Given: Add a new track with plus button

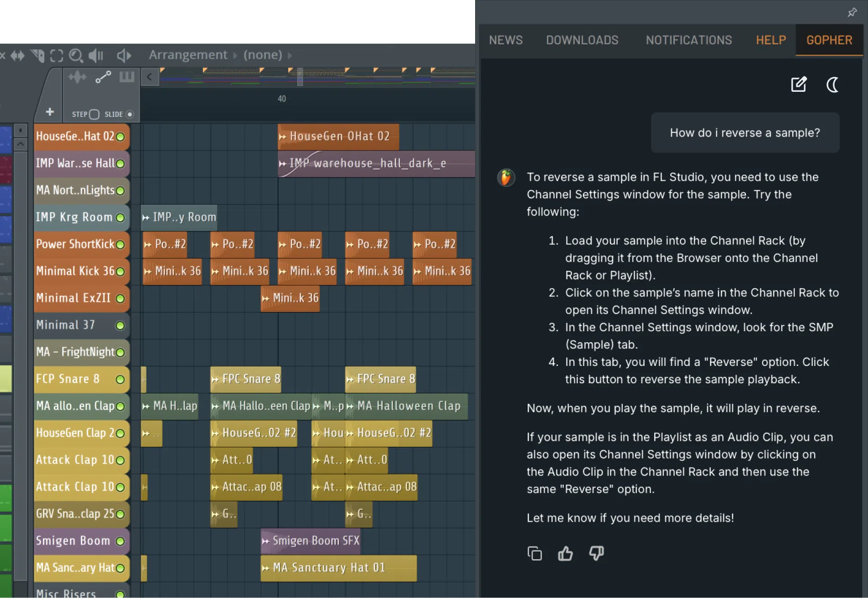Looking at the screenshot, I should click(x=50, y=111).
